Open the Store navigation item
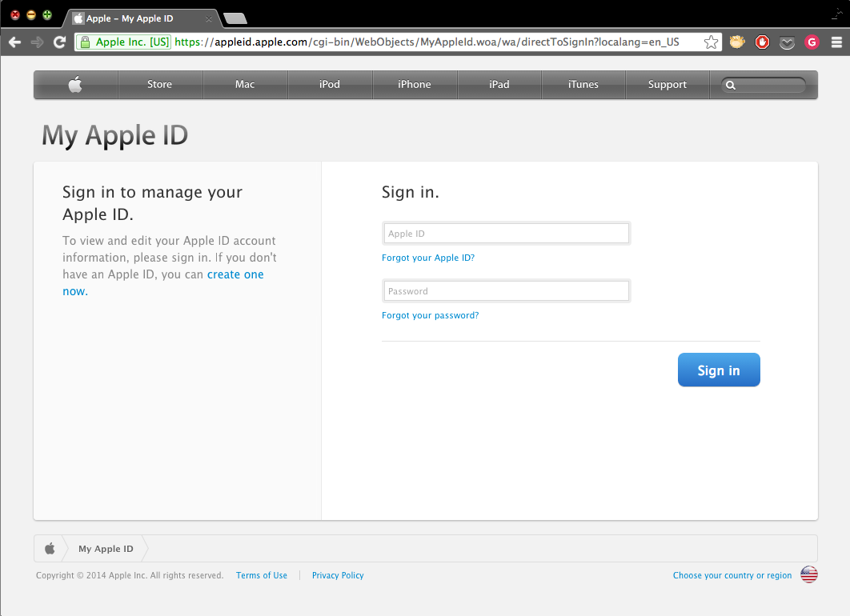Image resolution: width=850 pixels, height=616 pixels. [159, 85]
